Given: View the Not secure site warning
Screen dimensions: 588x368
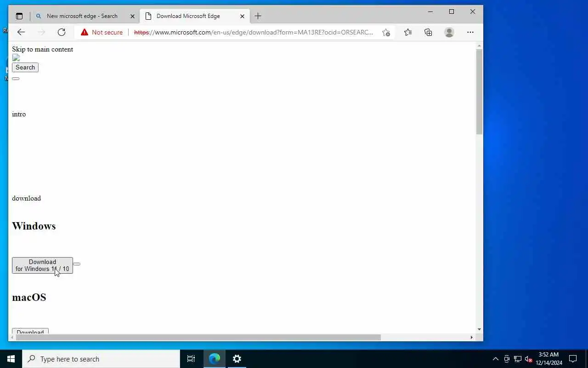Looking at the screenshot, I should pos(102,32).
